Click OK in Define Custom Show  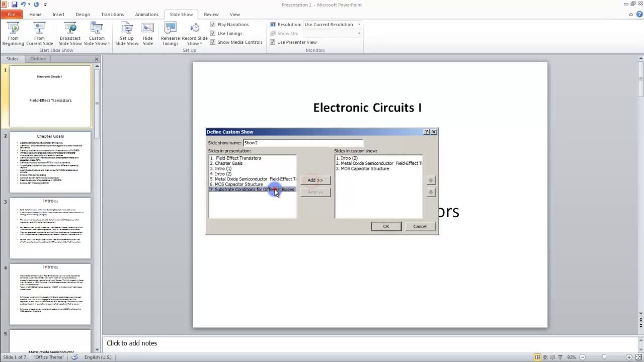click(x=386, y=226)
